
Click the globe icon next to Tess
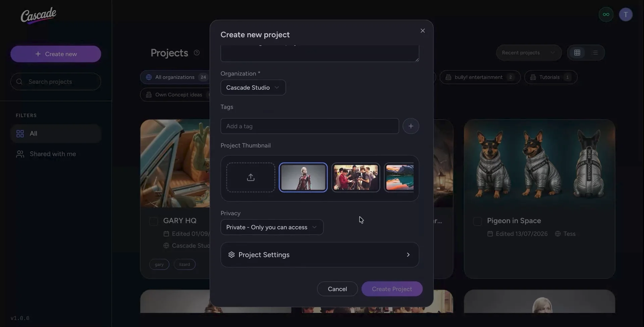click(558, 234)
